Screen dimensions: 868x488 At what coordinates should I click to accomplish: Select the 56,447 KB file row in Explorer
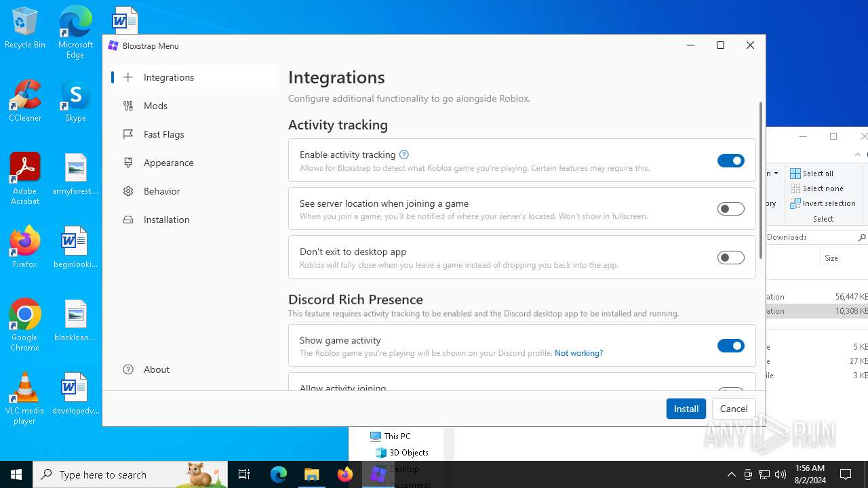click(x=817, y=296)
